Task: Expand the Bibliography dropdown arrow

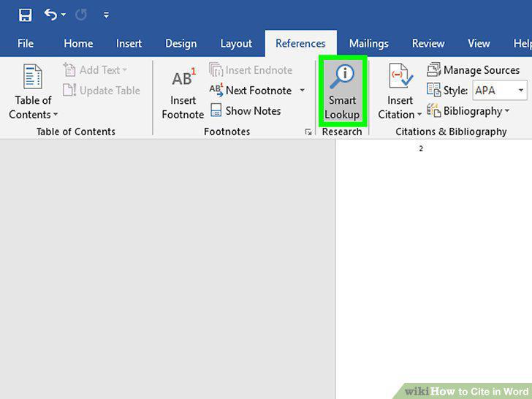Action: (507, 110)
